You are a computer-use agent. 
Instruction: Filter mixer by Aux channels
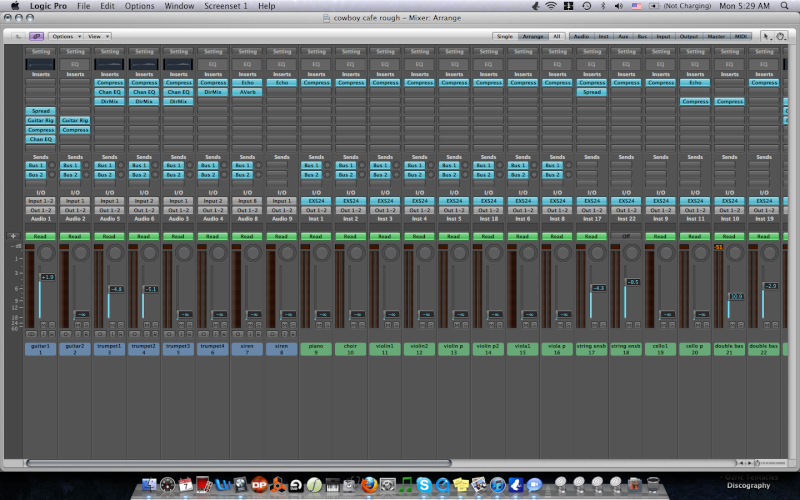[623, 36]
